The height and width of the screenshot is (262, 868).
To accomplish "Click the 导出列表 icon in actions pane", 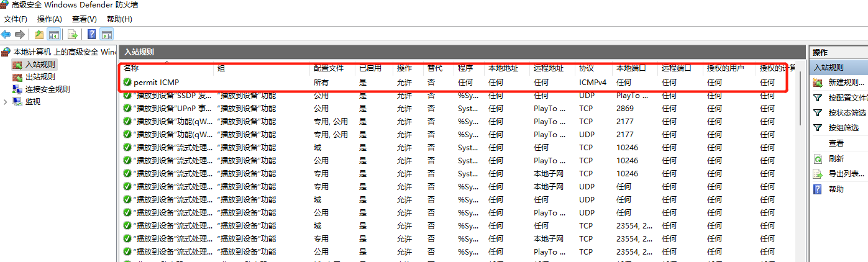I will (818, 174).
